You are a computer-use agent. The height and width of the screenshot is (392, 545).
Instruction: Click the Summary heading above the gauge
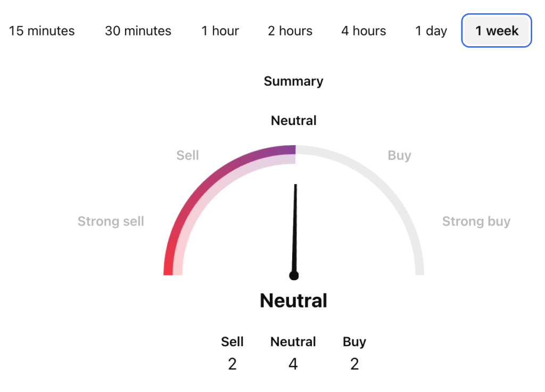click(x=294, y=81)
